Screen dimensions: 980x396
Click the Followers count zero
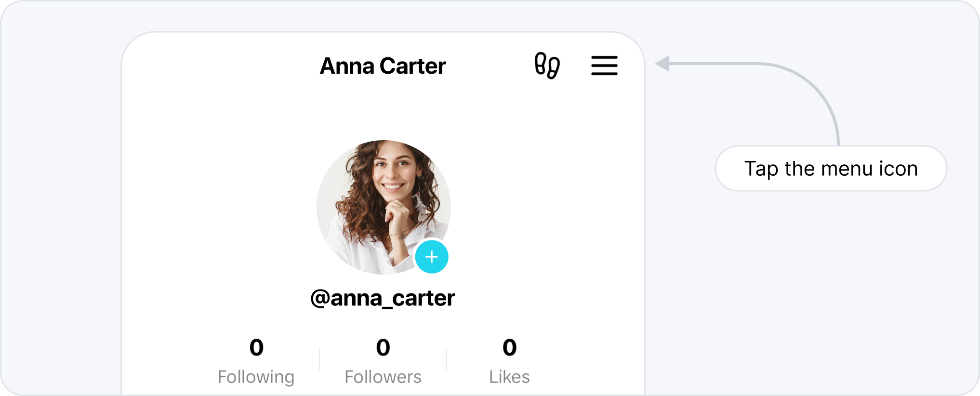click(x=383, y=347)
